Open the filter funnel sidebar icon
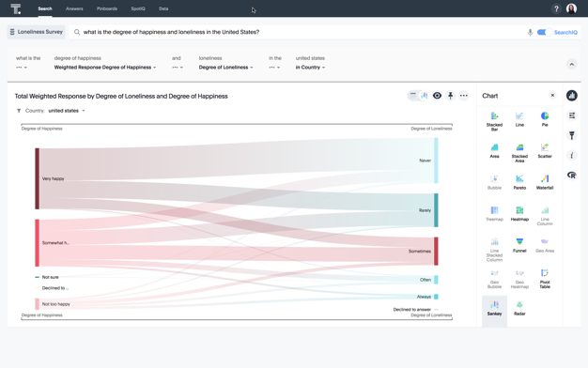Viewport: 588px width, 368px height. click(x=571, y=135)
